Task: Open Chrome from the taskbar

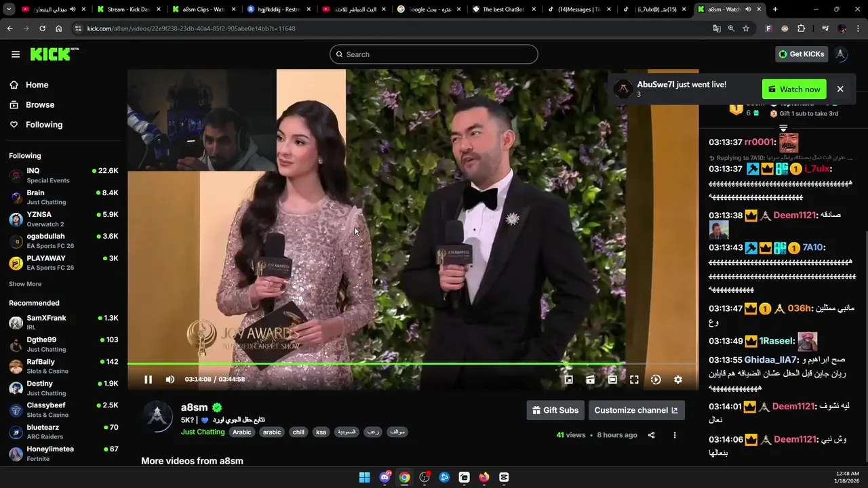Action: coord(404,477)
